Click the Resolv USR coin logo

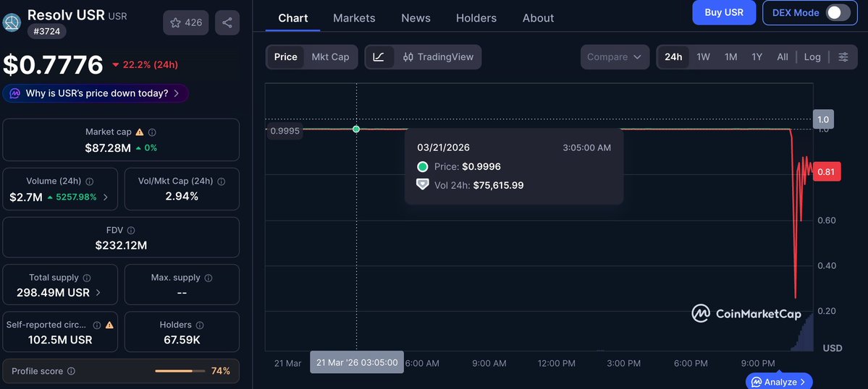click(12, 22)
